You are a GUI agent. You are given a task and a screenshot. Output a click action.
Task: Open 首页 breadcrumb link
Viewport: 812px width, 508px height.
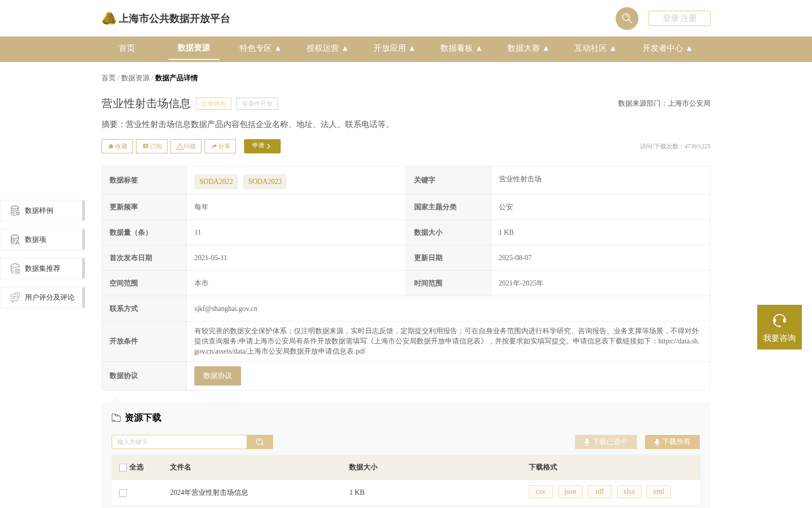[109, 78]
